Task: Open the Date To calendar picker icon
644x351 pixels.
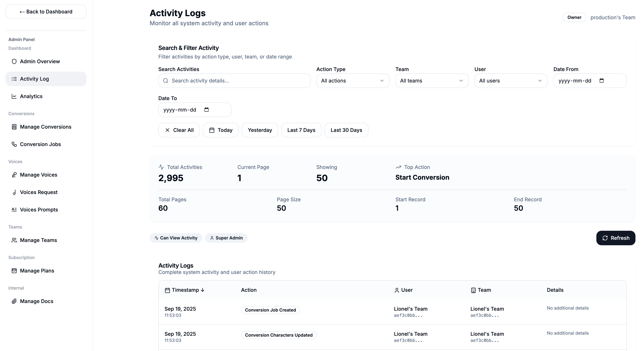Action: [207, 110]
